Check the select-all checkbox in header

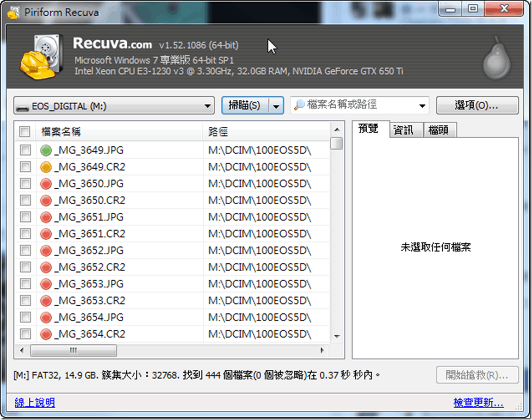25,132
